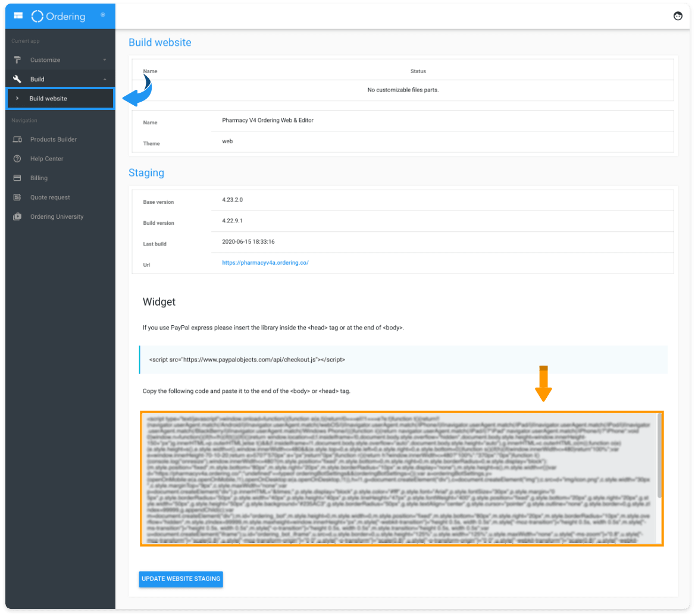Select base version value 4.23.2.0
This screenshot has height=616, width=695.
[x=232, y=200]
